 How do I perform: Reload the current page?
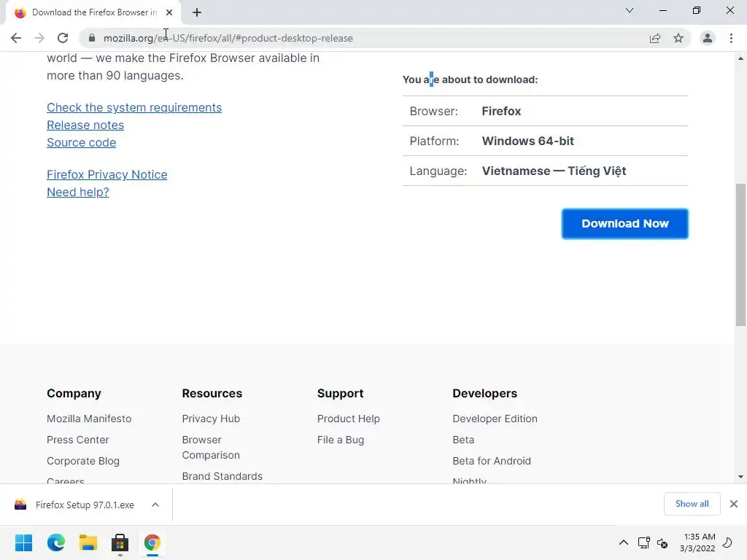(x=63, y=38)
